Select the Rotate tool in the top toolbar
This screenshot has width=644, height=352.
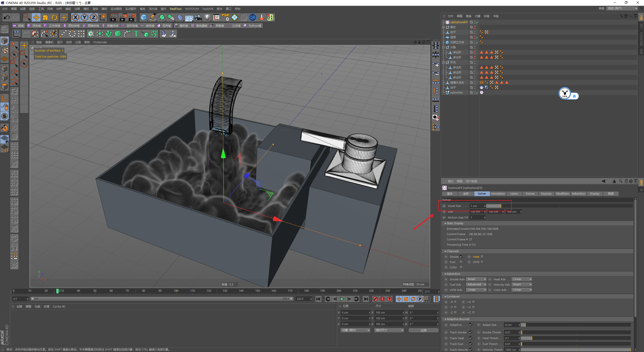(x=54, y=17)
